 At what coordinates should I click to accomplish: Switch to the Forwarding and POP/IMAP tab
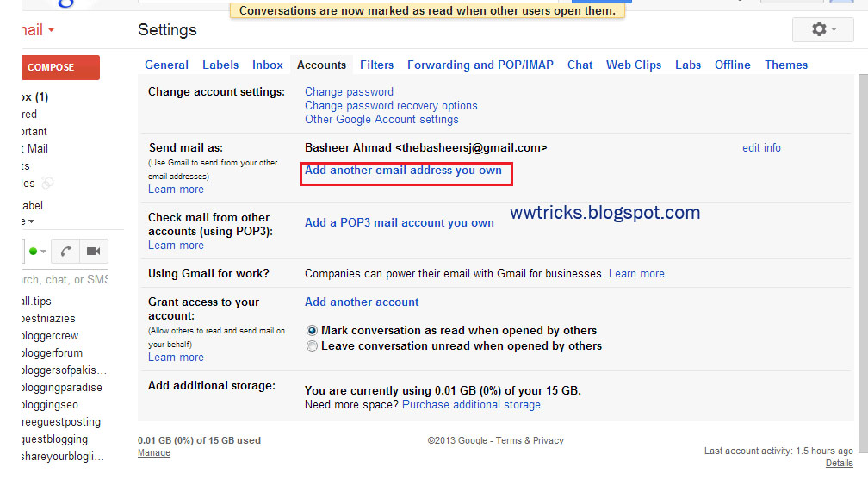pyautogui.click(x=480, y=65)
